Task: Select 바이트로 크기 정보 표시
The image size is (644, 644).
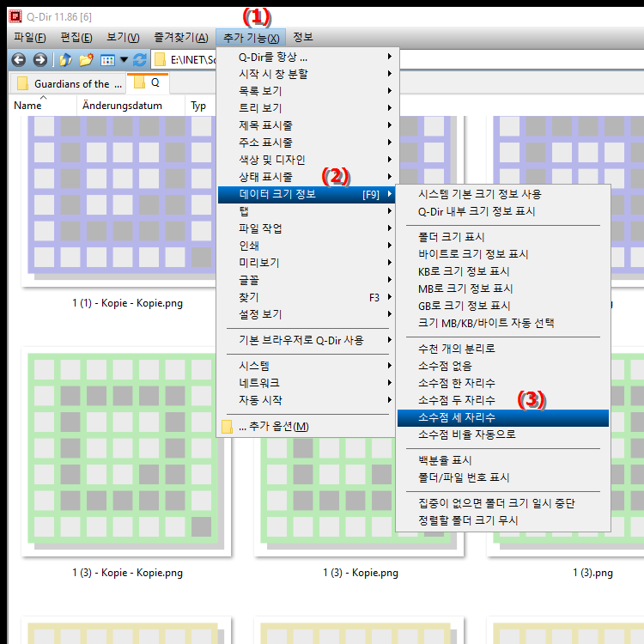Action: click(503, 254)
